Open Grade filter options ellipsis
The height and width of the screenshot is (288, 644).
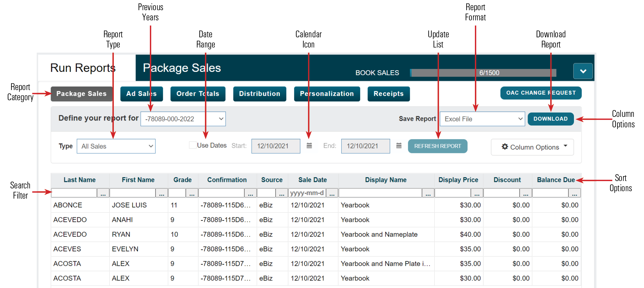(x=192, y=193)
